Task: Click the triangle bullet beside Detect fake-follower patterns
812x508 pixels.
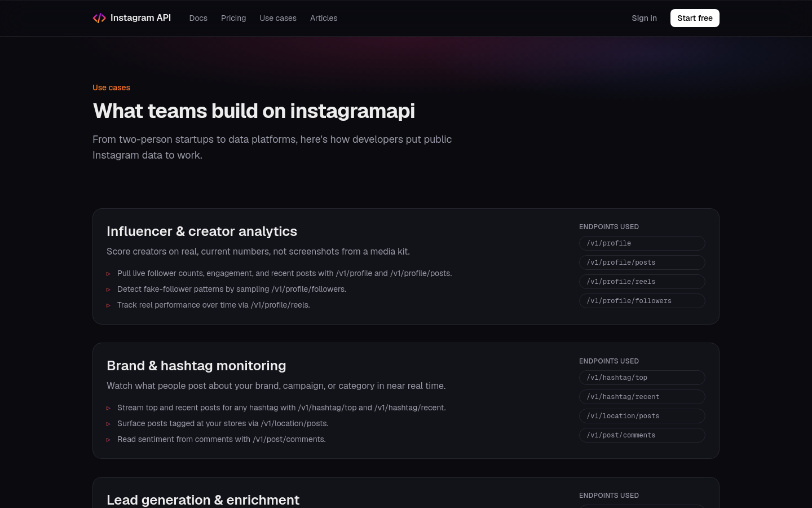Action: pyautogui.click(x=109, y=290)
